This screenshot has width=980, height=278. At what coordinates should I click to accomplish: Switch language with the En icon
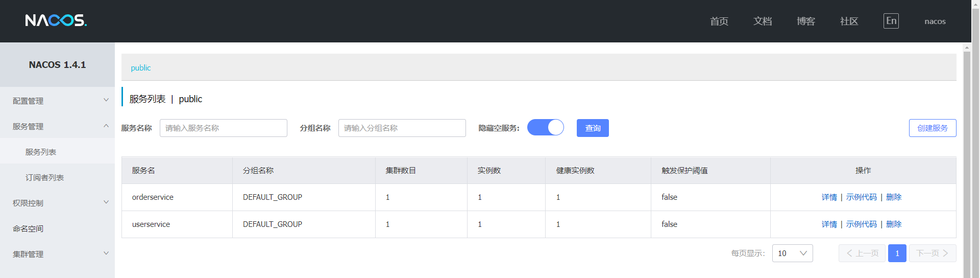(891, 21)
